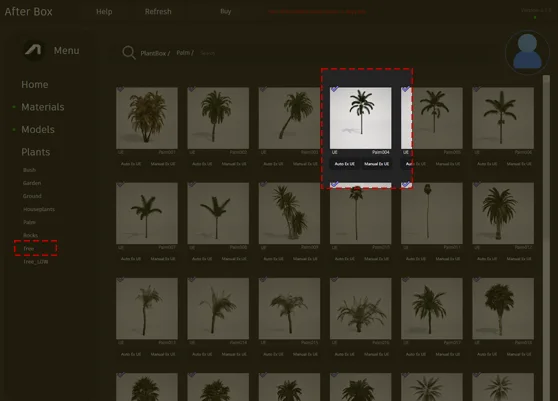Viewport: 558px width, 401px height.
Task: Open the Help menu
Action: (x=104, y=11)
